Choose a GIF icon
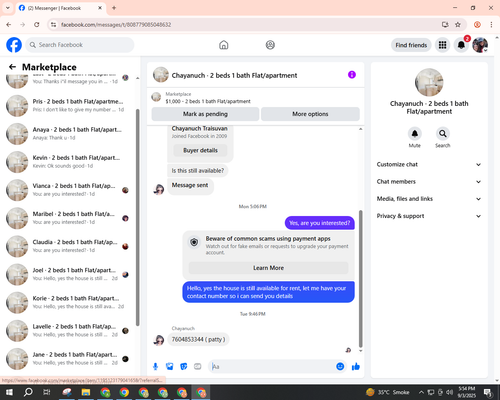 pos(198,367)
